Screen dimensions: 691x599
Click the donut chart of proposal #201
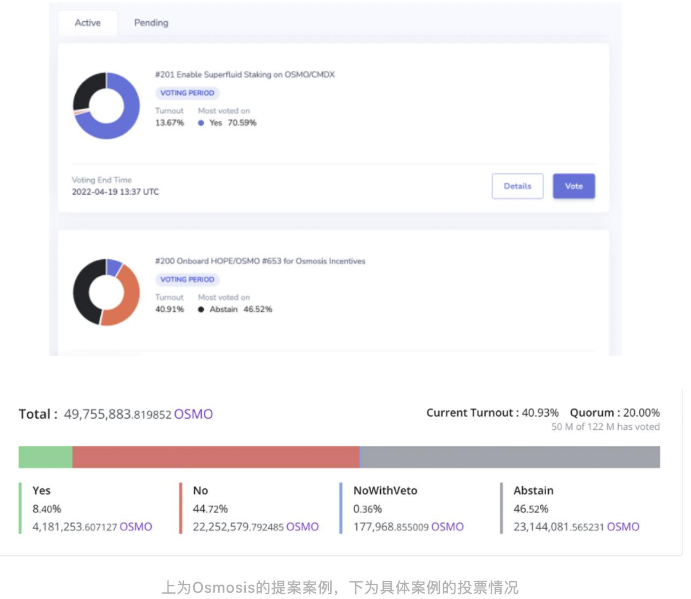pyautogui.click(x=106, y=106)
